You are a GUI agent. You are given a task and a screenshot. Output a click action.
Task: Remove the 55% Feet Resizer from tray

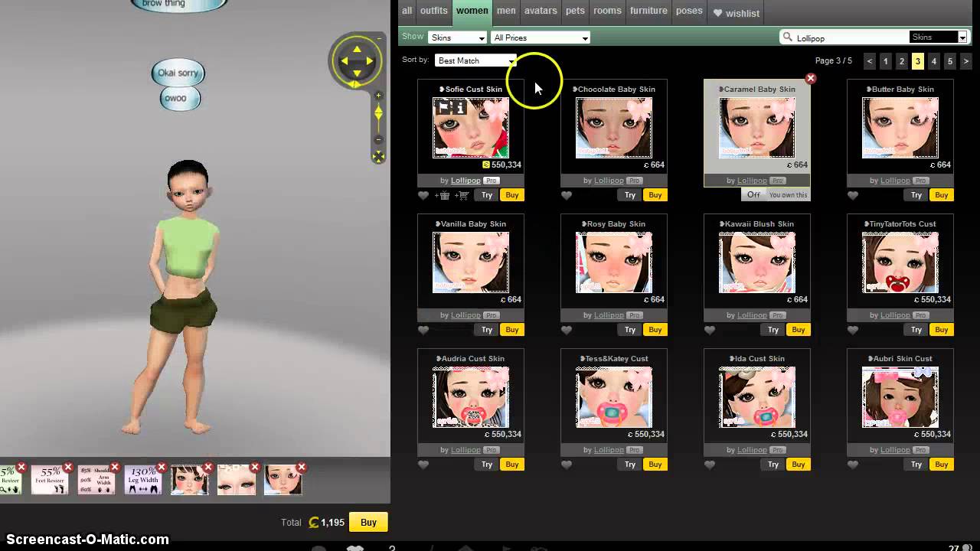tap(68, 467)
